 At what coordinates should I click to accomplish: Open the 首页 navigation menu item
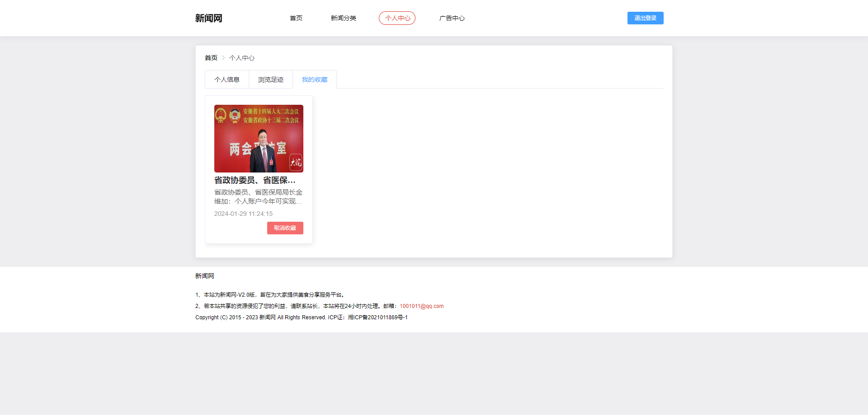(x=296, y=18)
